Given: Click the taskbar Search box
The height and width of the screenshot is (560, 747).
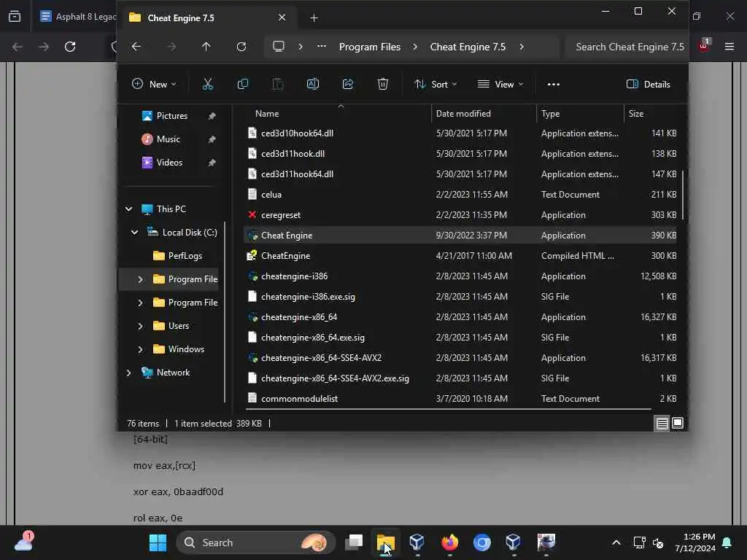Looking at the screenshot, I should click(256, 542).
